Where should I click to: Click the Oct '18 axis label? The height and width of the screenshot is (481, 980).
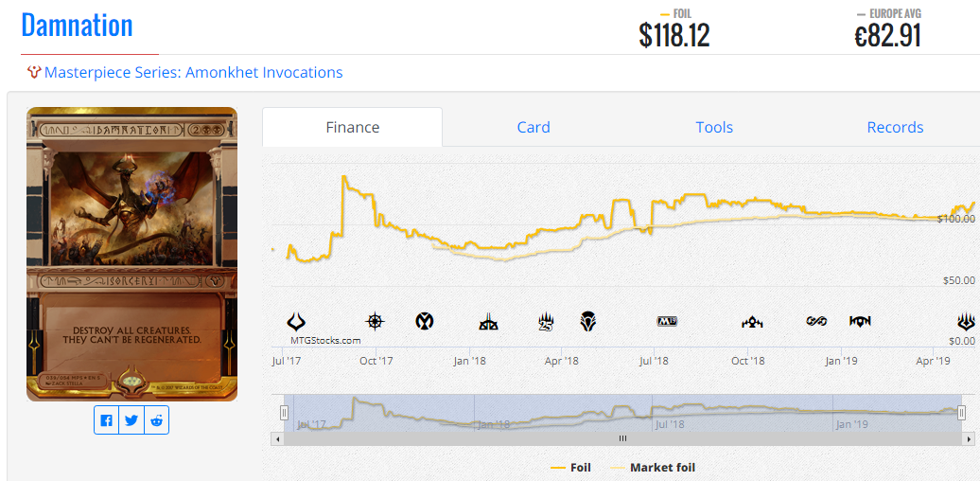[x=748, y=361]
